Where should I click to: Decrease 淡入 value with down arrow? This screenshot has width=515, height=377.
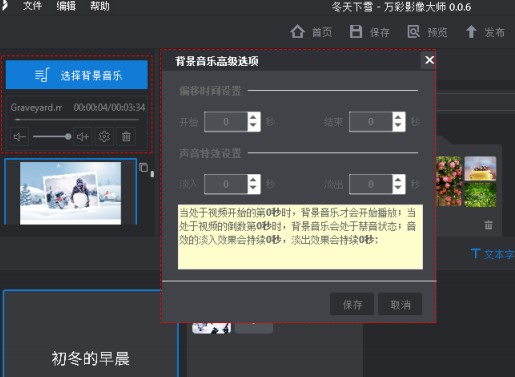pyautogui.click(x=253, y=188)
